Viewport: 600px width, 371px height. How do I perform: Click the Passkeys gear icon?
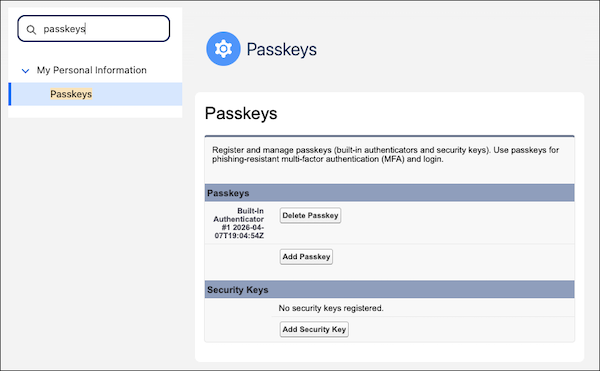coord(223,49)
